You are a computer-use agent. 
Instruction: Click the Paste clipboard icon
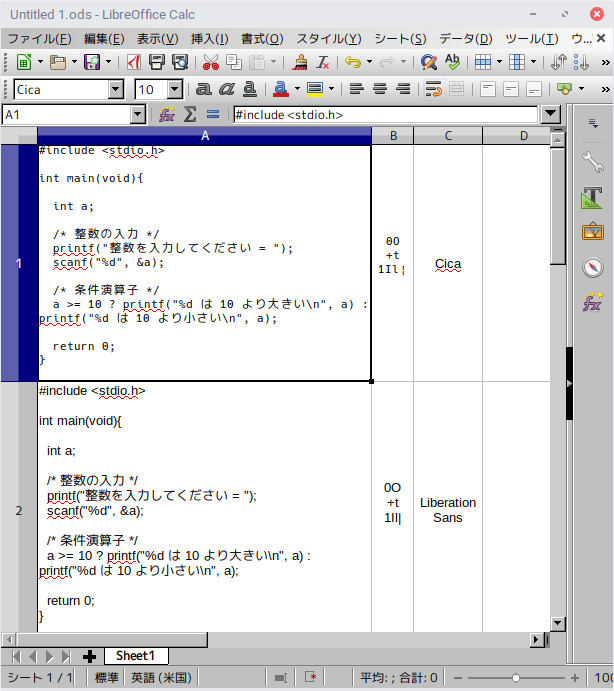tap(257, 62)
